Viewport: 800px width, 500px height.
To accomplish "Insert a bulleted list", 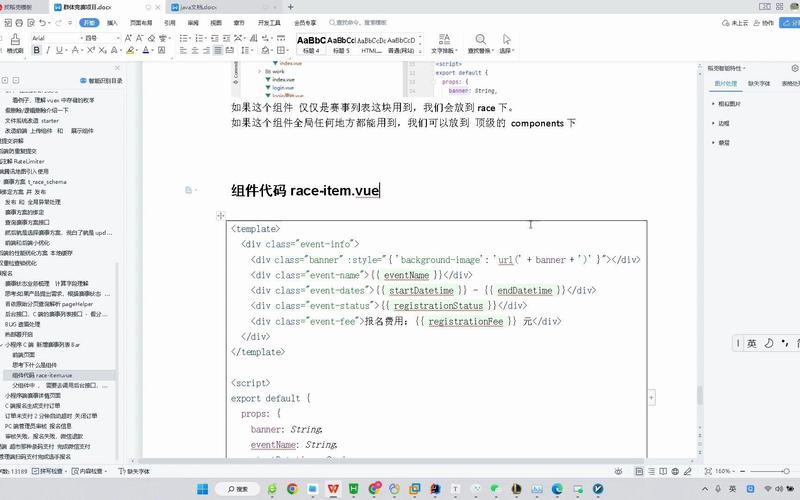I will coord(184,38).
